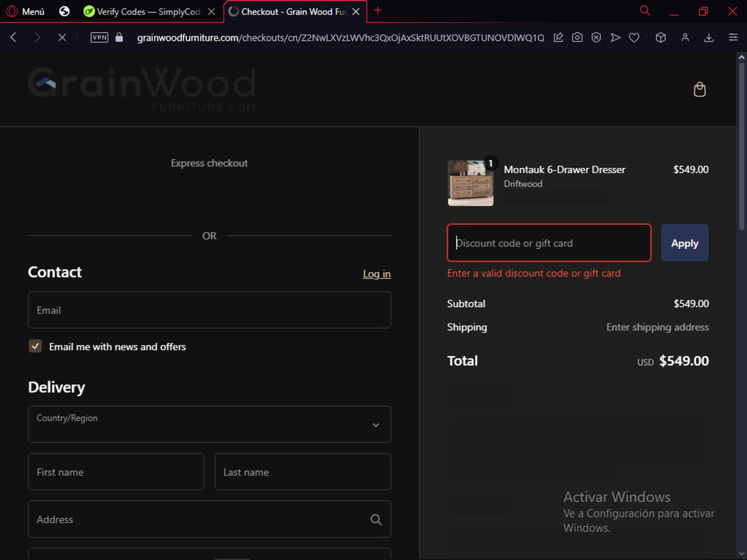This screenshot has width=747, height=560.
Task: Click the Subtotal '$549.00' value
Action: click(x=691, y=304)
